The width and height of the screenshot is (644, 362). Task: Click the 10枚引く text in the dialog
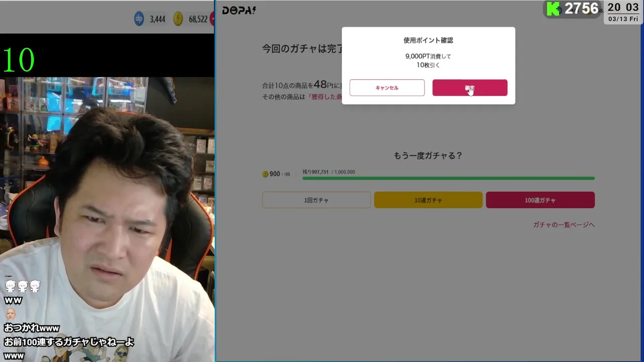point(428,65)
